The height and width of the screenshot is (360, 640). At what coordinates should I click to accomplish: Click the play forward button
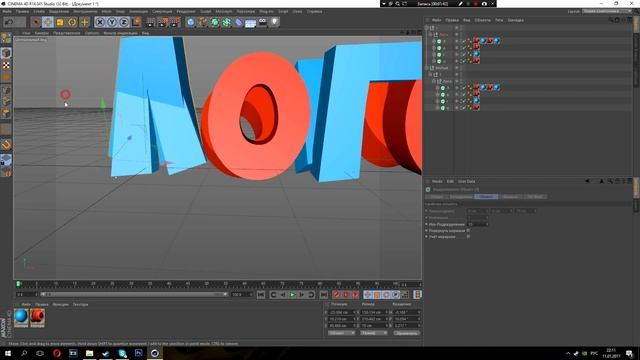pyautogui.click(x=292, y=295)
